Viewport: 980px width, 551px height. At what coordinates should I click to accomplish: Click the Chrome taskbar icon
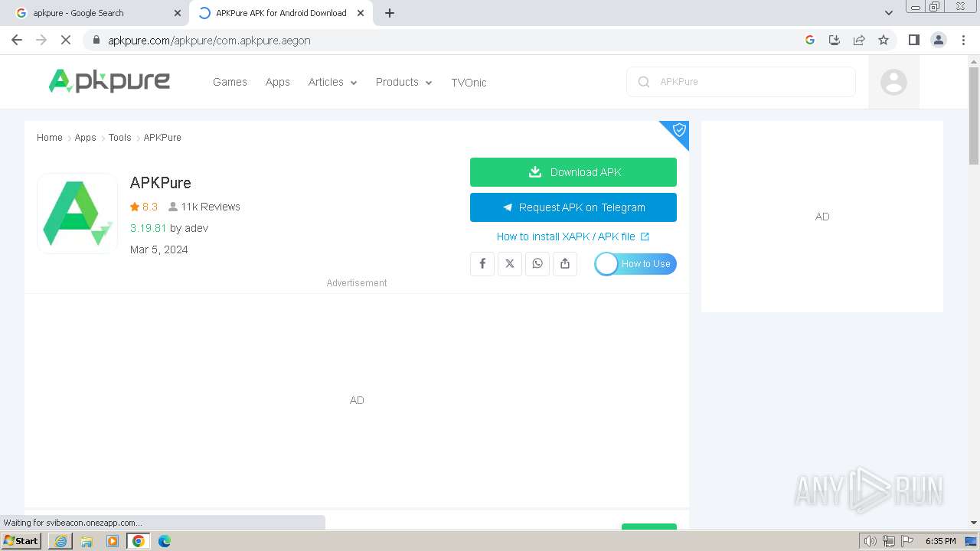(x=139, y=541)
